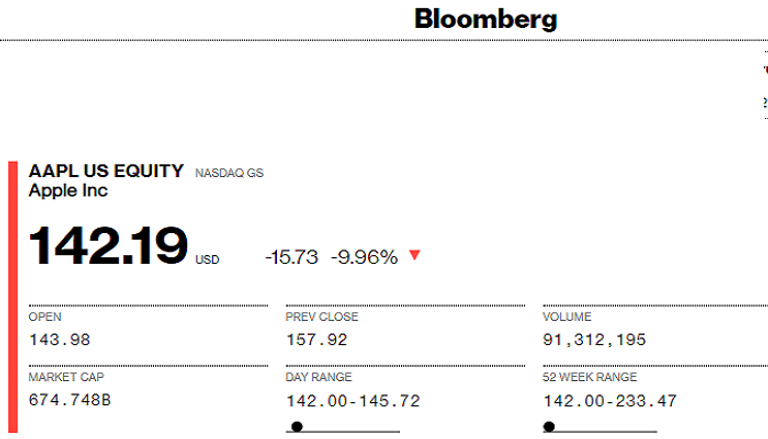
Task: Click the NASDAQ GS exchange label
Action: (229, 173)
